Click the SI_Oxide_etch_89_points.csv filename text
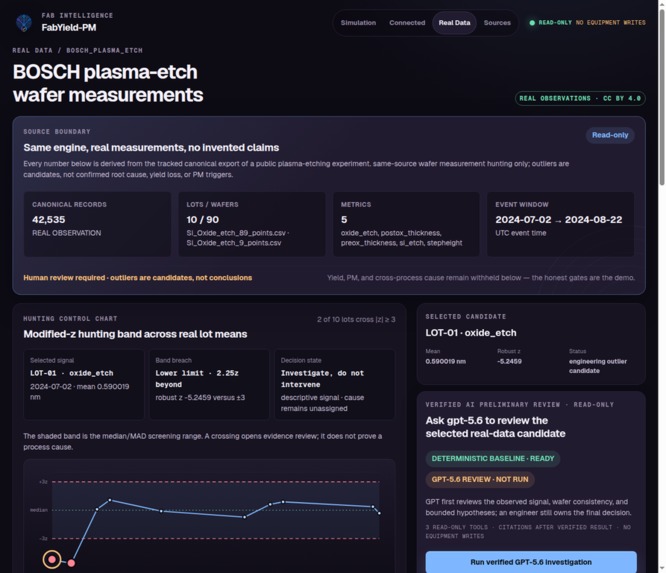This screenshot has height=573, width=666. 236,233
